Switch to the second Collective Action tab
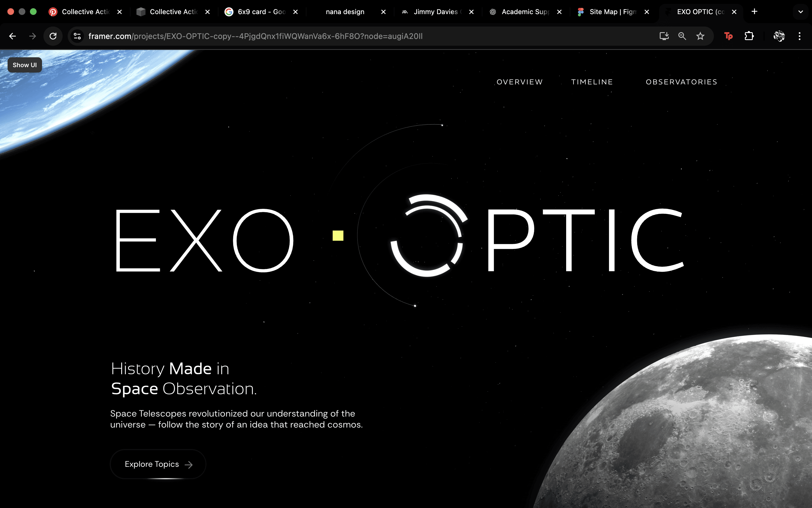Screen dimensions: 812x508 point(173,12)
